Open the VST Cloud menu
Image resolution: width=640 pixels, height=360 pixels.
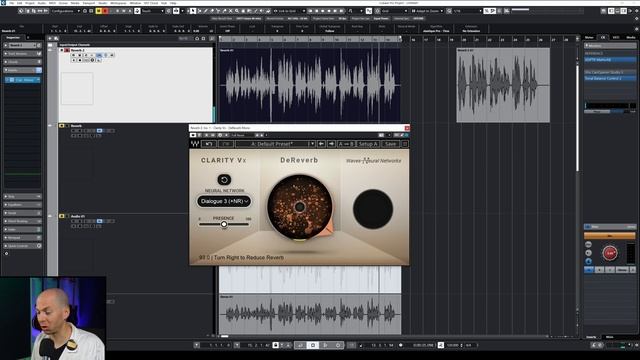coord(151,3)
